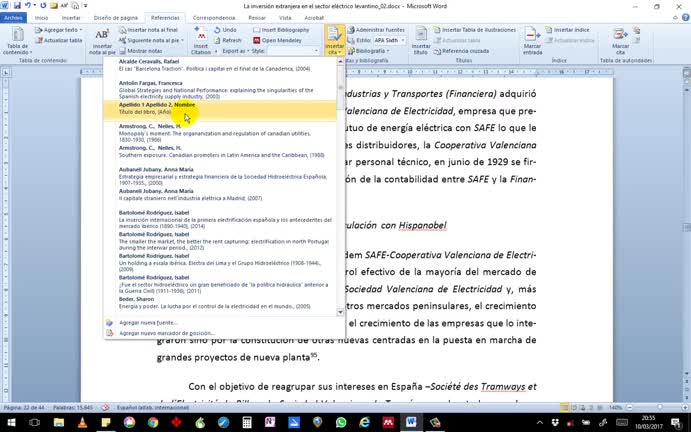Switch to the Acrobat tab
The height and width of the screenshot is (432, 691).
coord(314,18)
